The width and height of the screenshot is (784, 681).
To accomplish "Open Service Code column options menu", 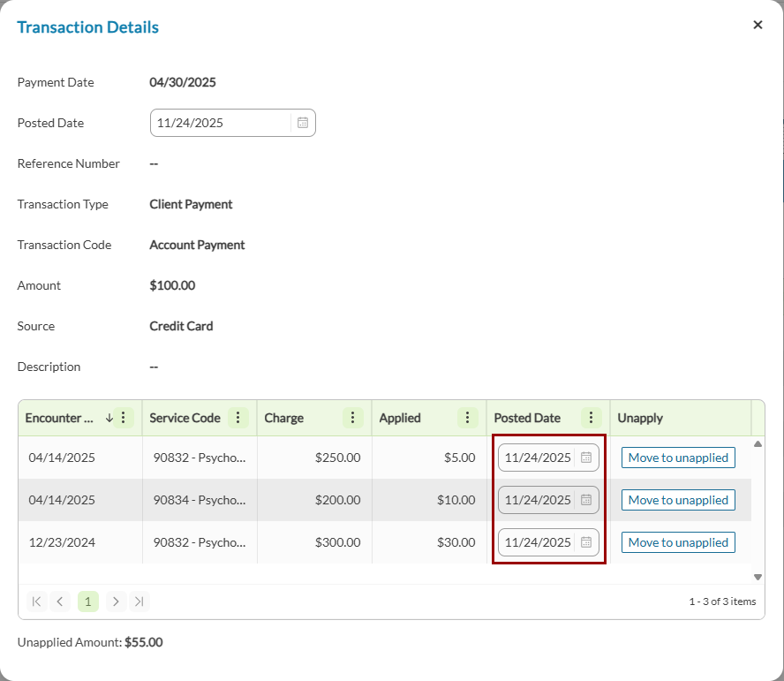I will [x=237, y=418].
